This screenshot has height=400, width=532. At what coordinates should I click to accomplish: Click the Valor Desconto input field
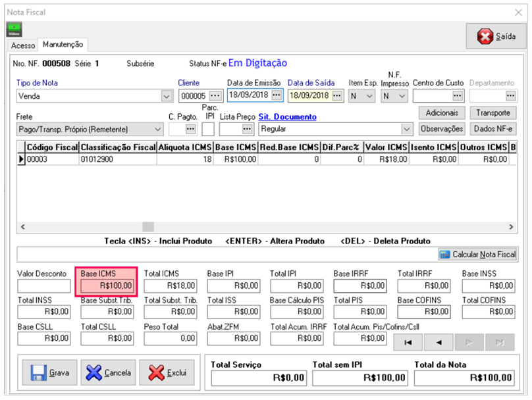point(43,286)
